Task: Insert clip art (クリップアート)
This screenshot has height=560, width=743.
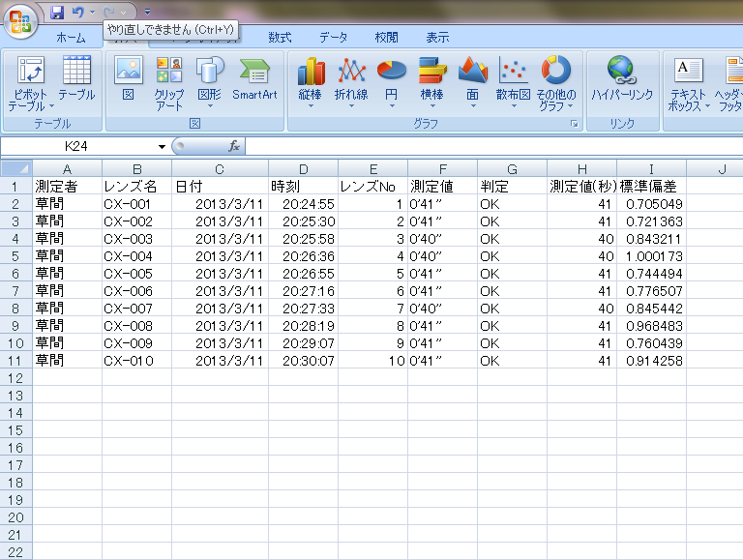Action: (169, 84)
